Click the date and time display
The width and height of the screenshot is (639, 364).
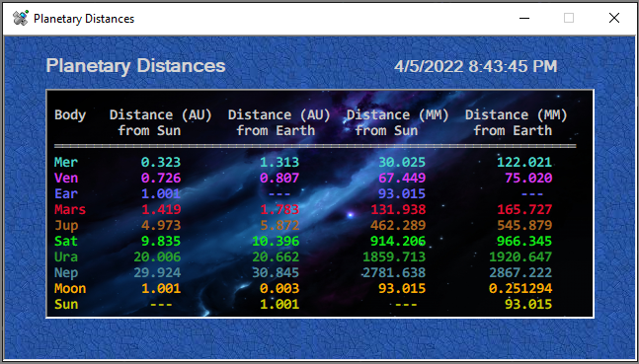pos(476,66)
